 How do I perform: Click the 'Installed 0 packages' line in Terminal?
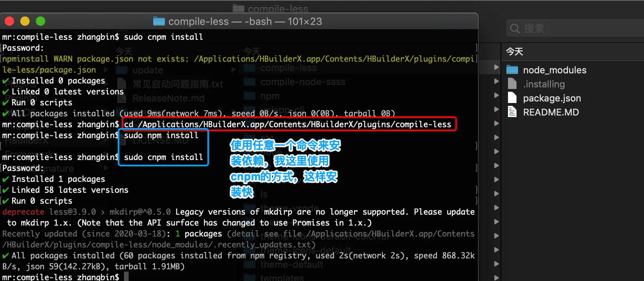click(x=54, y=81)
